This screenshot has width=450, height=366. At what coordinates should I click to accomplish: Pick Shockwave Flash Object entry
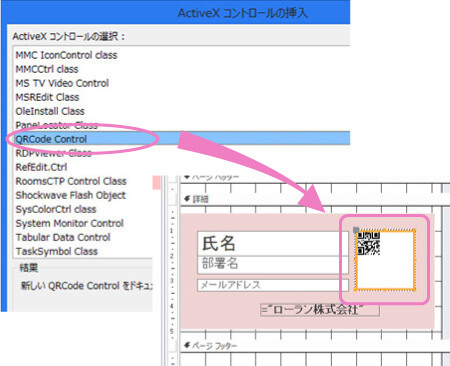click(71, 195)
